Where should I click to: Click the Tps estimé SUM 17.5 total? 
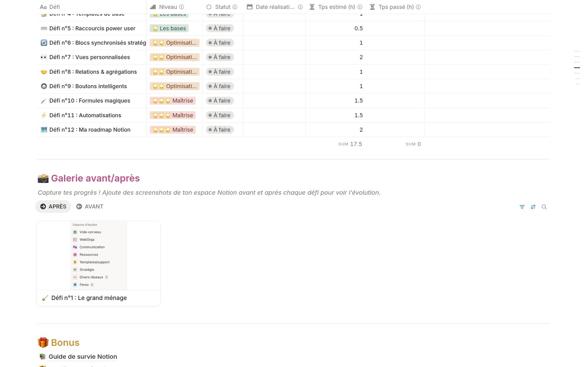pyautogui.click(x=350, y=144)
